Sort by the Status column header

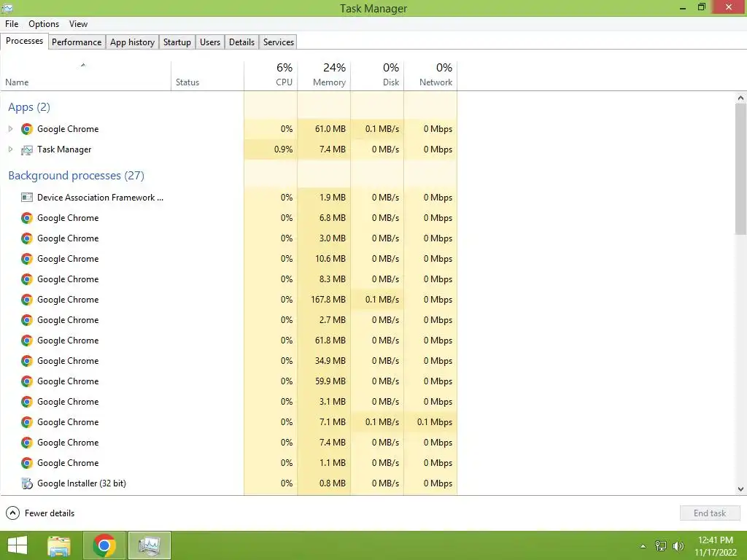(207, 75)
